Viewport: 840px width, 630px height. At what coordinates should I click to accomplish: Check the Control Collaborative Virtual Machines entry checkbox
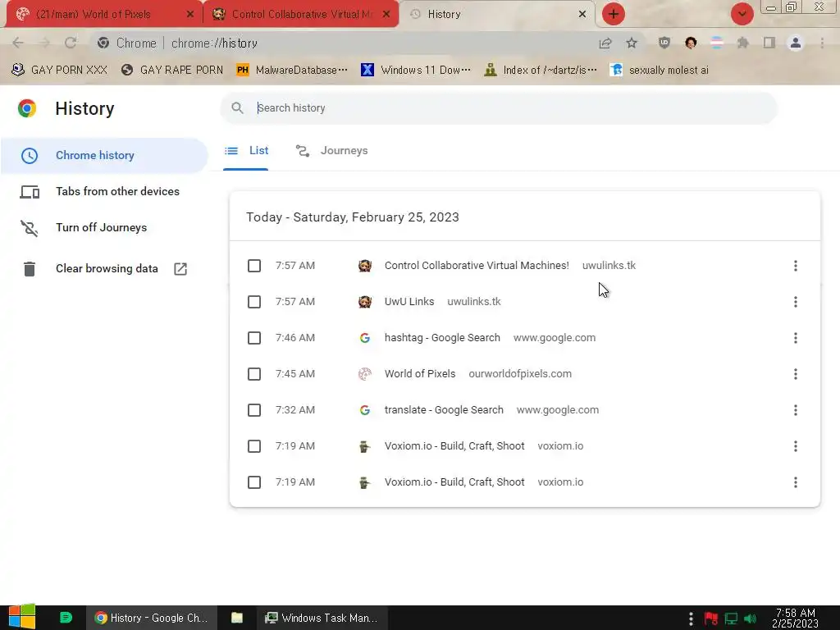[254, 266]
